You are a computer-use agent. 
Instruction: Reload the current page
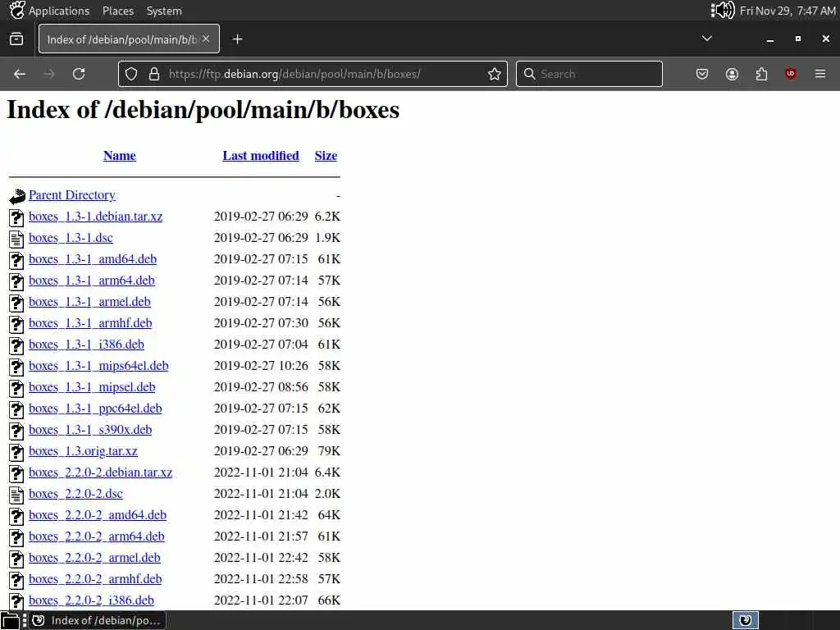pos(79,74)
